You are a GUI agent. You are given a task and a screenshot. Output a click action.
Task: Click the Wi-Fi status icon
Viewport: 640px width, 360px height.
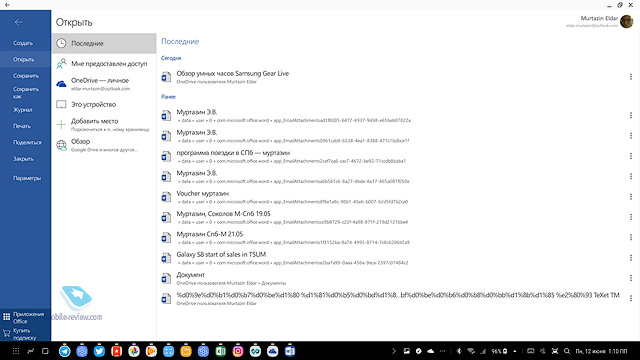coord(471,351)
